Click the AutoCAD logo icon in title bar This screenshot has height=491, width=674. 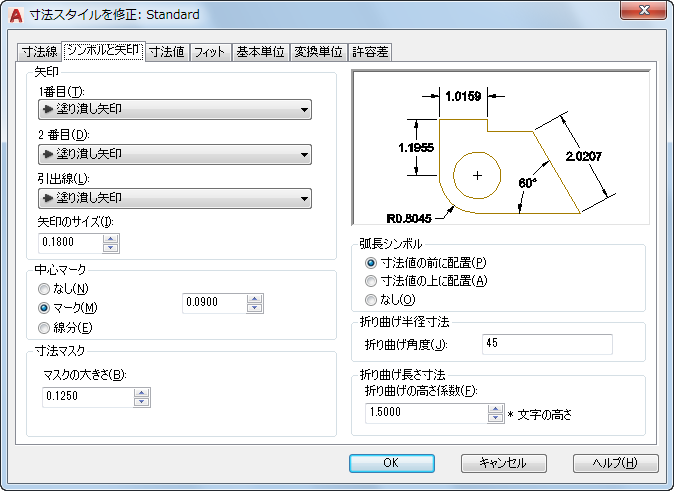click(x=16, y=15)
